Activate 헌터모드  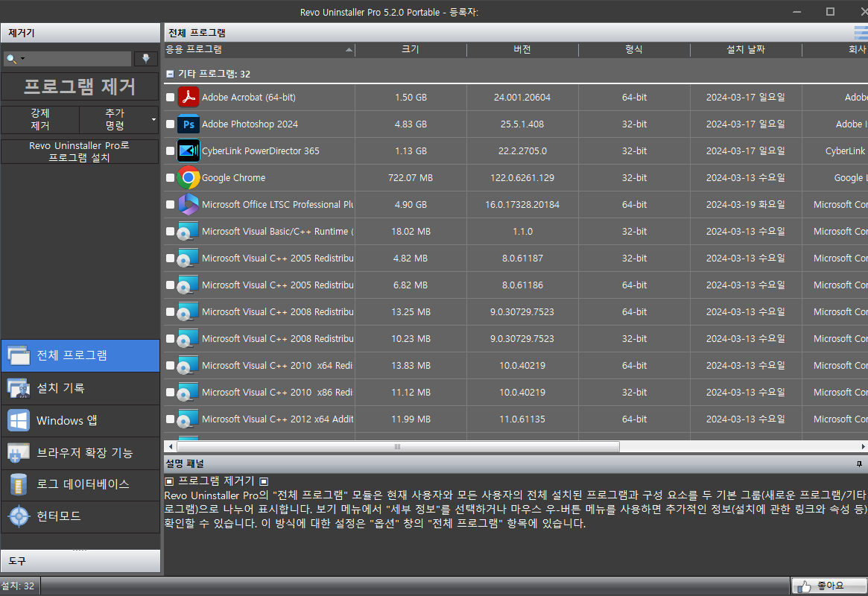coord(80,516)
